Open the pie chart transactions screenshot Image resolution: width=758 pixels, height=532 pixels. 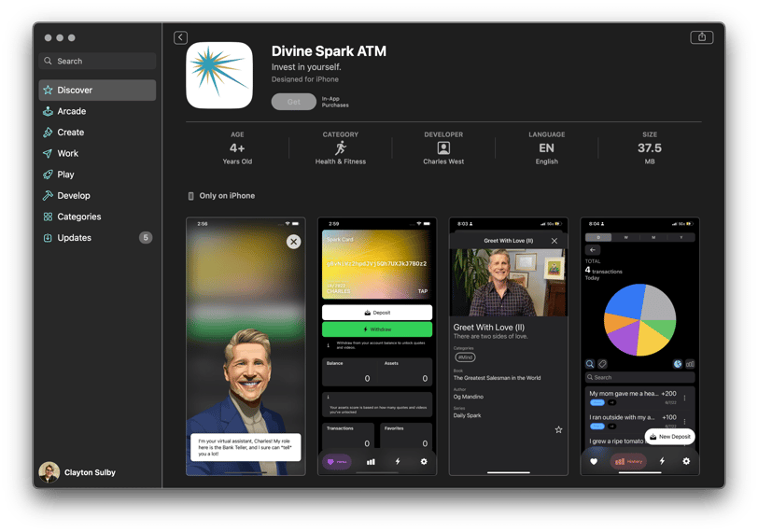pos(640,346)
